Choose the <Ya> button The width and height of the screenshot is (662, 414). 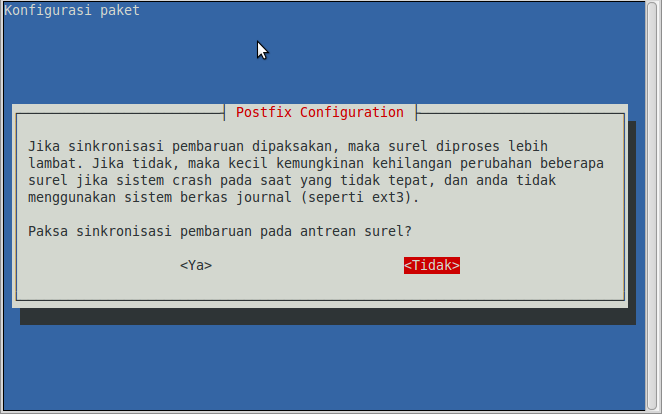196,265
